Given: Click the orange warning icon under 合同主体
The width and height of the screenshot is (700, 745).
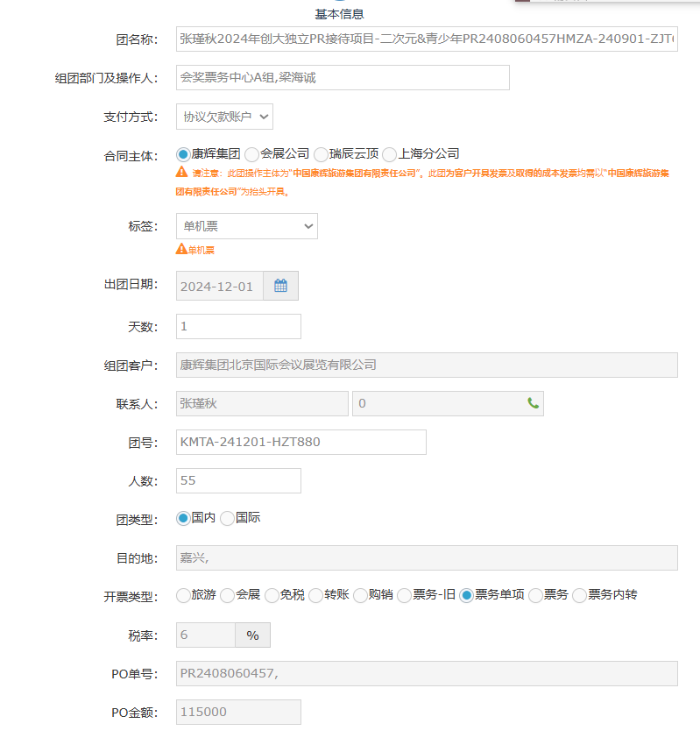Looking at the screenshot, I should click(x=181, y=173).
